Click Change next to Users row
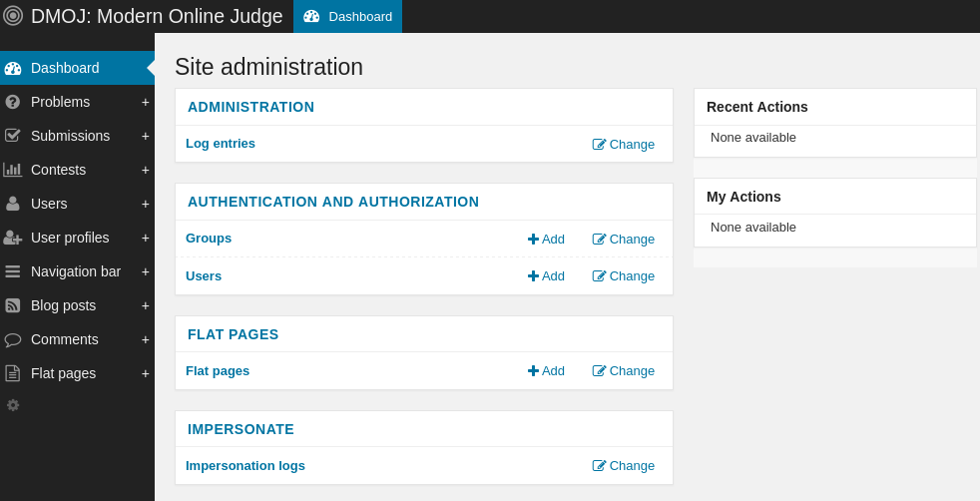The width and height of the screenshot is (980, 501). (x=624, y=276)
